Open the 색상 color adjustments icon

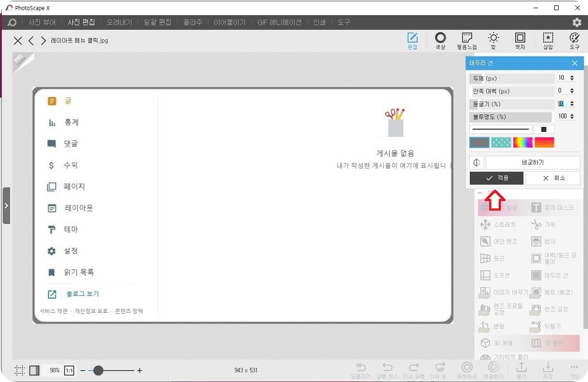point(440,40)
